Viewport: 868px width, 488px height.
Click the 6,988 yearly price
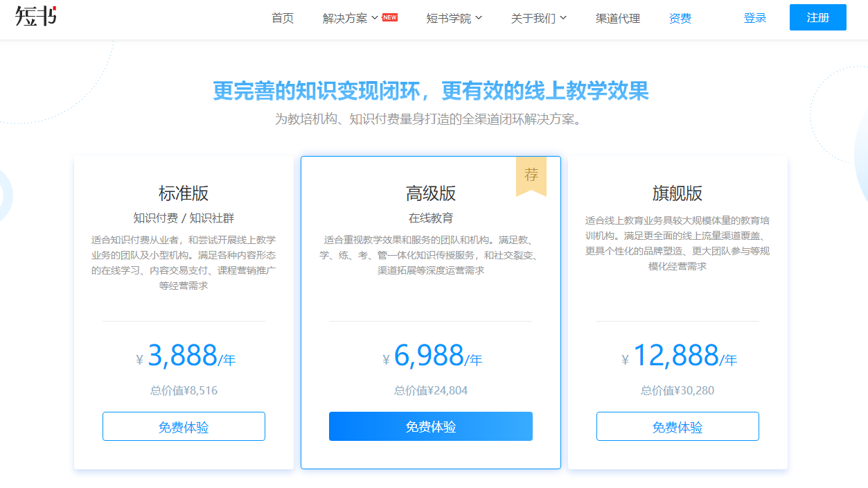[432, 356]
